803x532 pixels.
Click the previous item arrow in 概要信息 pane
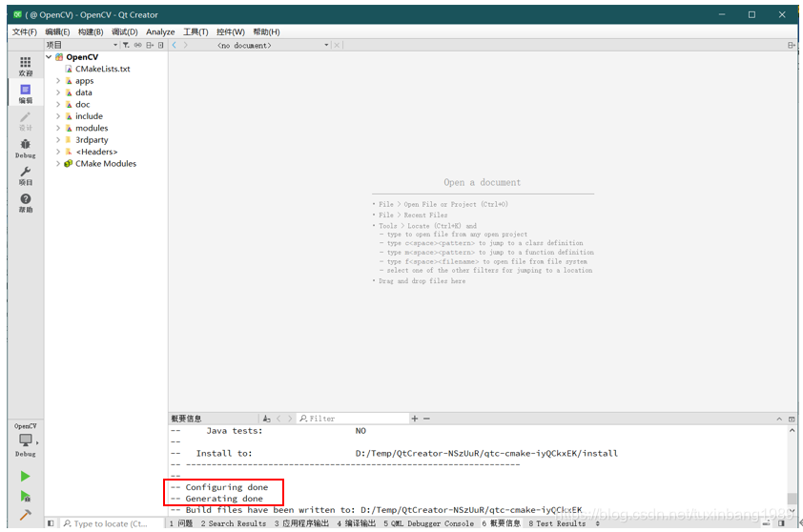278,419
